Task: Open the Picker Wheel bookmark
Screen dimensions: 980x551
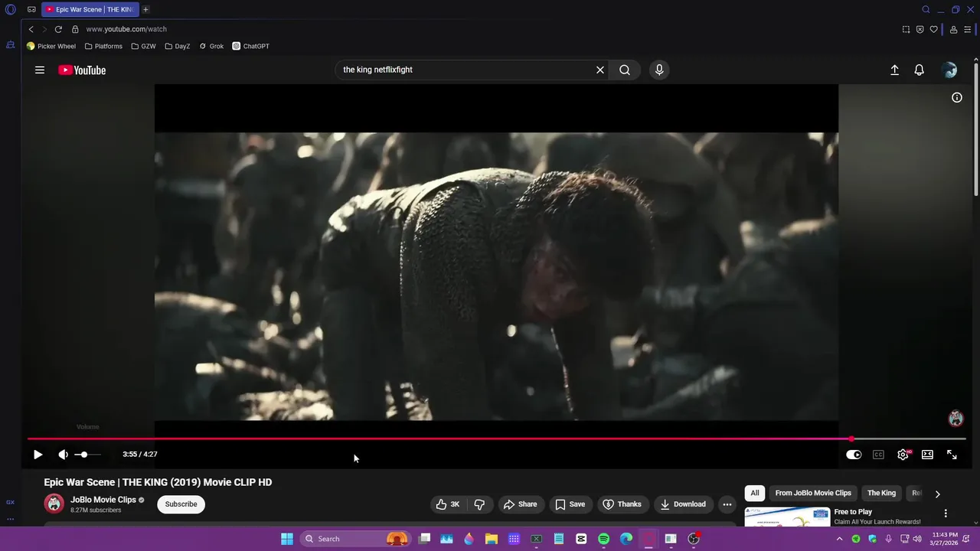Action: pyautogui.click(x=51, y=46)
